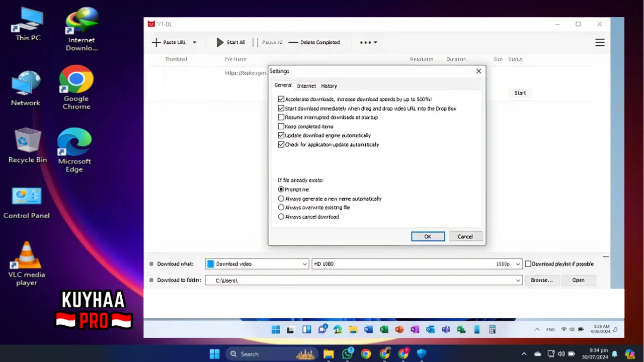Image resolution: width=644 pixels, height=362 pixels.
Task: Click the Calculator icon in inner taskbar
Action: click(x=492, y=330)
